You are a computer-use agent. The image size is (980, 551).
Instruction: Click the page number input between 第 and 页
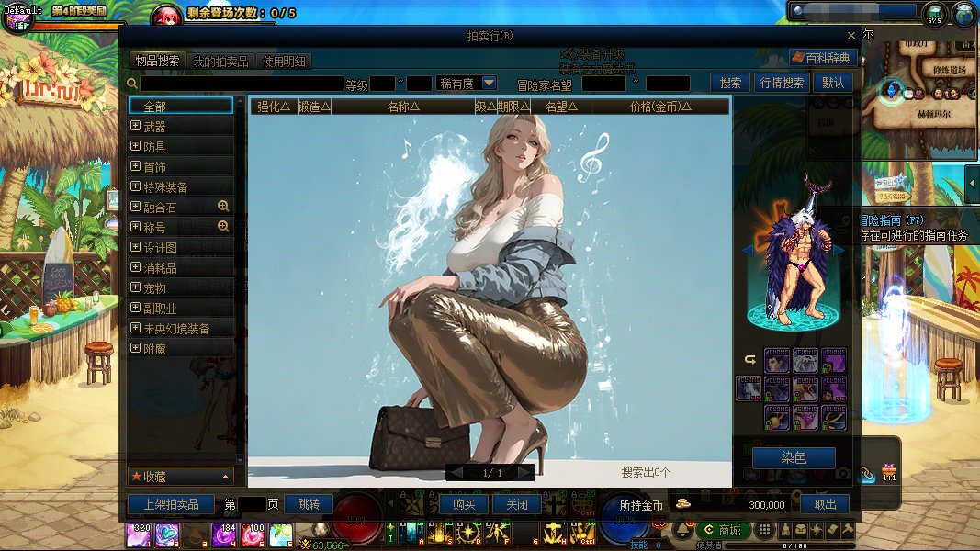(252, 503)
